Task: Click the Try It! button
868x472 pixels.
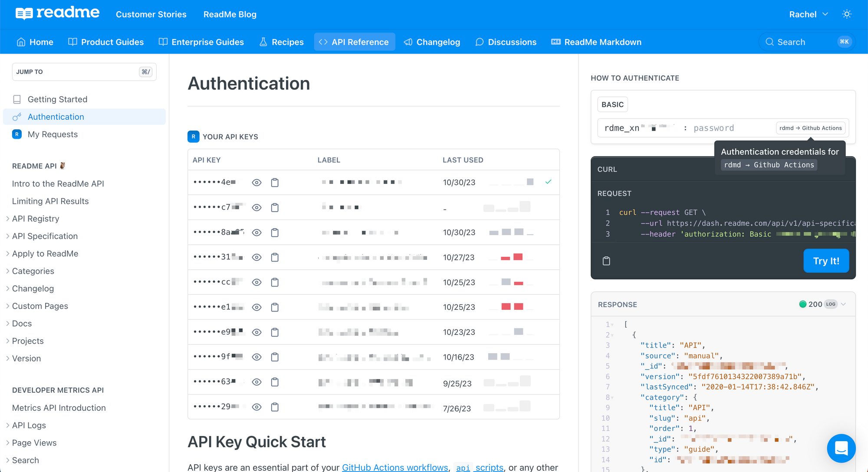Action: tap(826, 261)
